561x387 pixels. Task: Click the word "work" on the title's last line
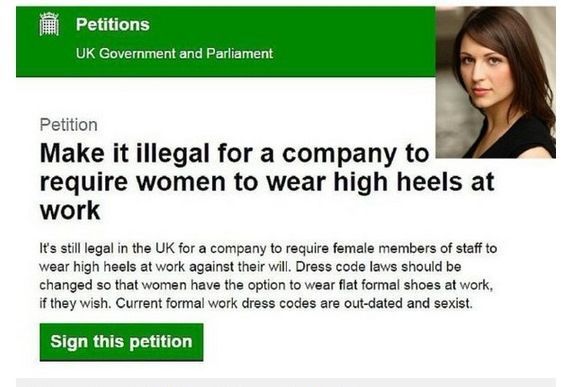70,210
